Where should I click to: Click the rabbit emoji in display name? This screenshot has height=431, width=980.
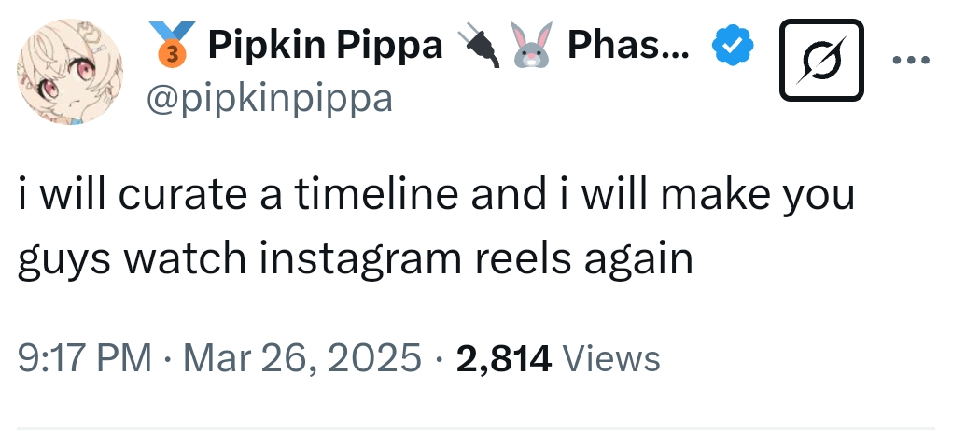[529, 46]
